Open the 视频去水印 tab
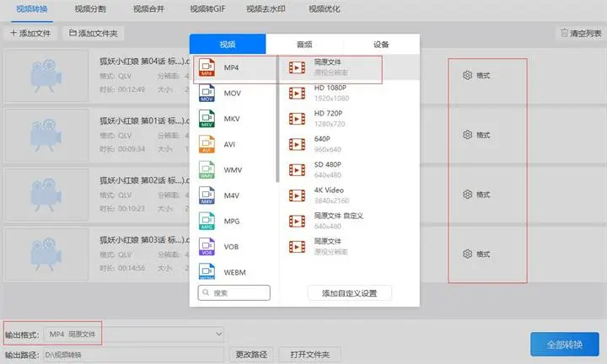 coord(266,8)
